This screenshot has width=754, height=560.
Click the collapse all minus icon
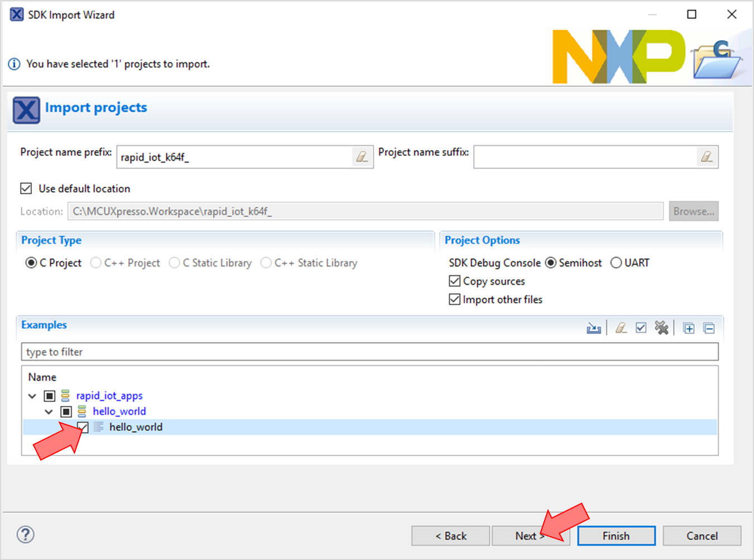pos(709,328)
